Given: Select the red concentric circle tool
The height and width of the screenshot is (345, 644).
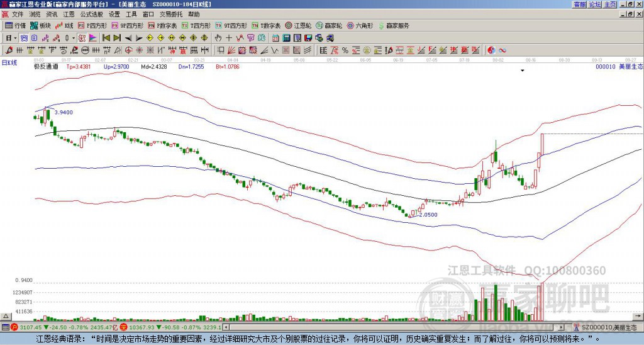Looking at the screenshot, I should tap(128, 50).
